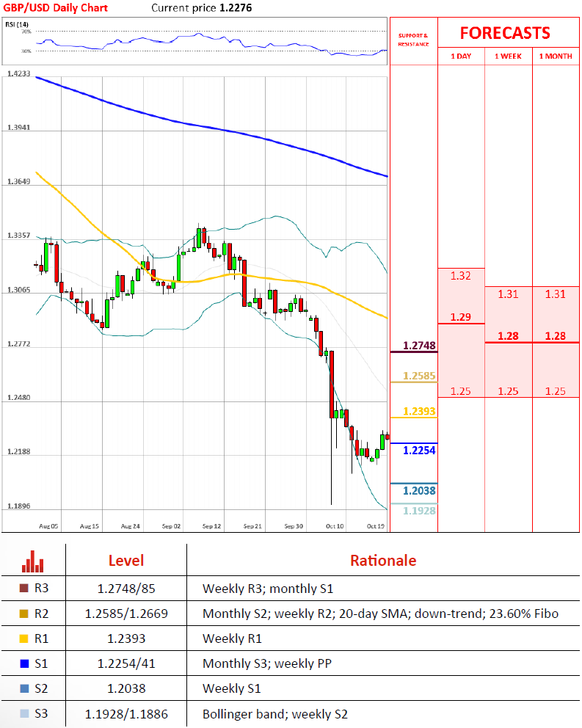
Task: Click the R1 yellow color swatch
Action: [x=24, y=638]
